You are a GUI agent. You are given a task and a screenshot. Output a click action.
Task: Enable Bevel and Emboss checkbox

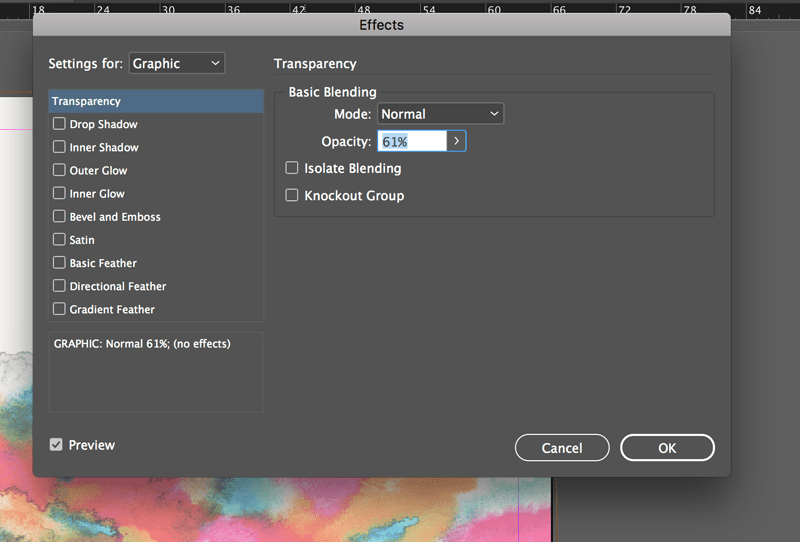59,216
